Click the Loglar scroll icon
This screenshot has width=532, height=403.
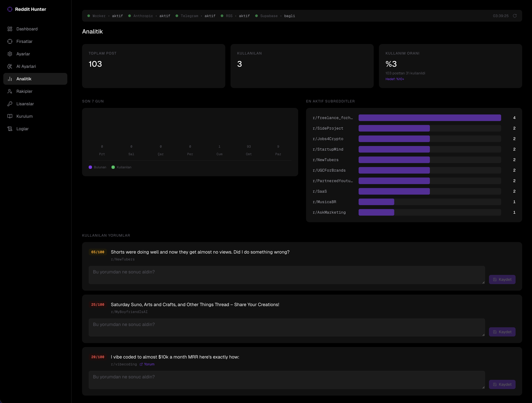(10, 129)
